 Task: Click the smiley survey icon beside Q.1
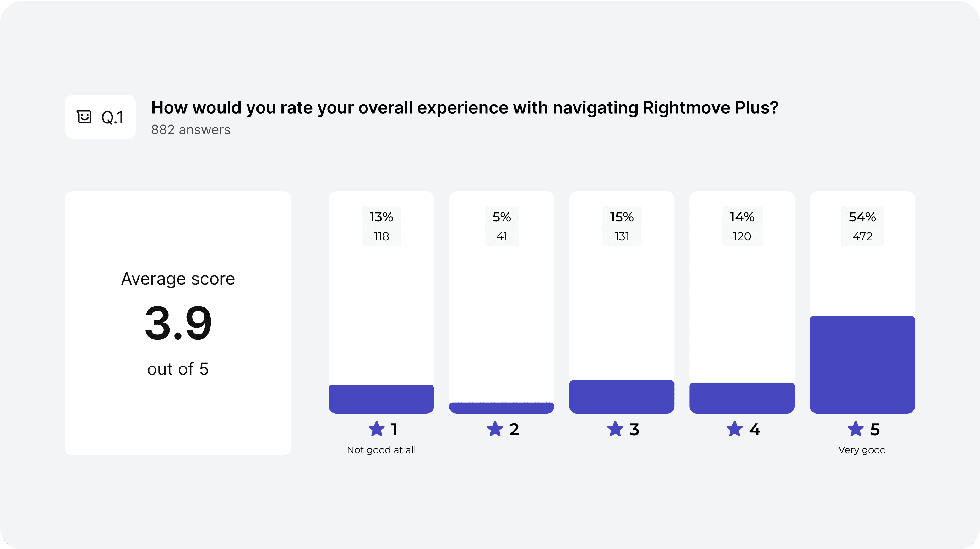[84, 117]
